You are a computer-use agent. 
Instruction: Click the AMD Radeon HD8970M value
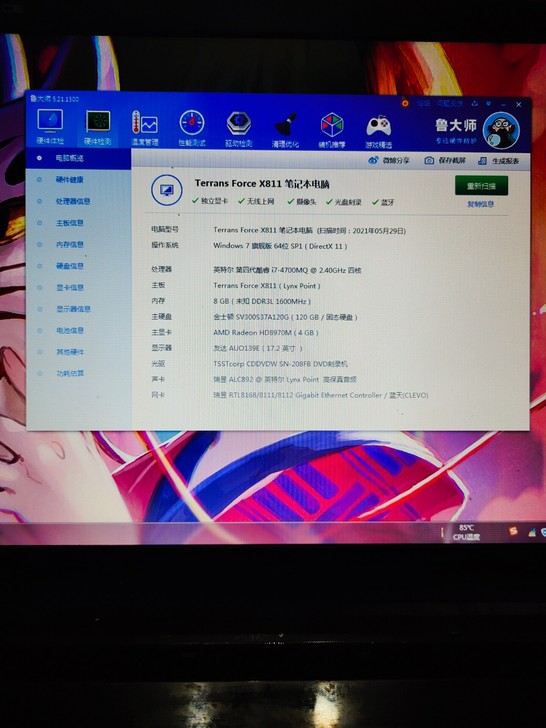pyautogui.click(x=266, y=332)
